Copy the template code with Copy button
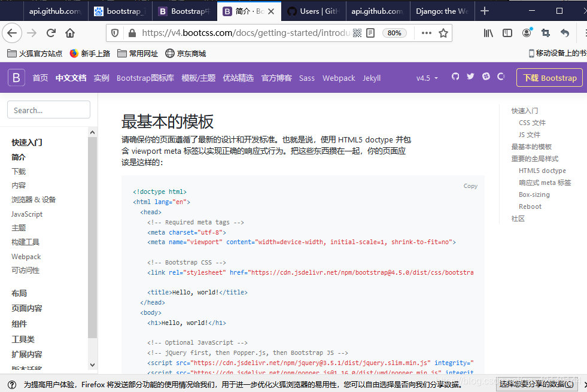The height and width of the screenshot is (392, 587). point(470,186)
